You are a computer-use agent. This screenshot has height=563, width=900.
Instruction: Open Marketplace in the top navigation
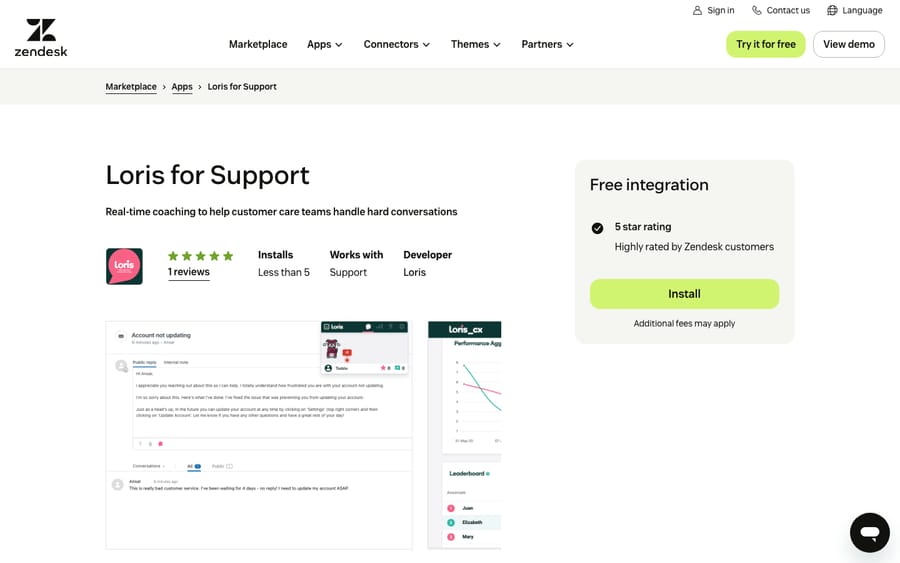(258, 44)
